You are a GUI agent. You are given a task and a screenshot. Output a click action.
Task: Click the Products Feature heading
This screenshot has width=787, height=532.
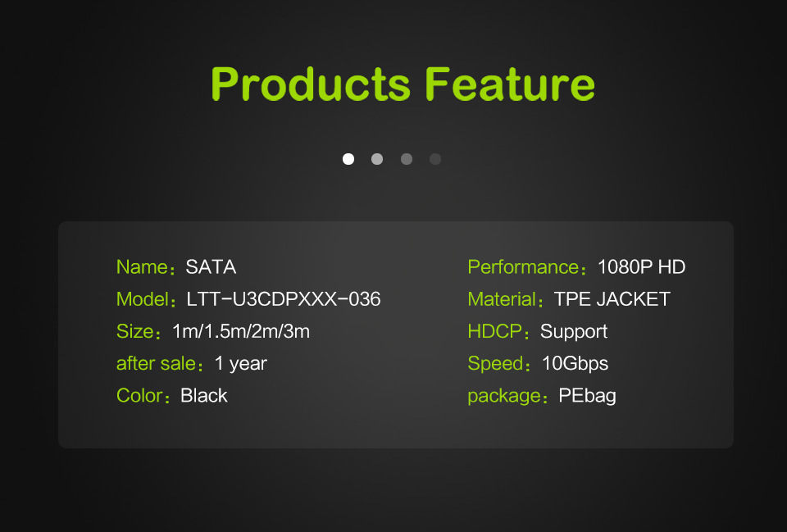point(403,84)
